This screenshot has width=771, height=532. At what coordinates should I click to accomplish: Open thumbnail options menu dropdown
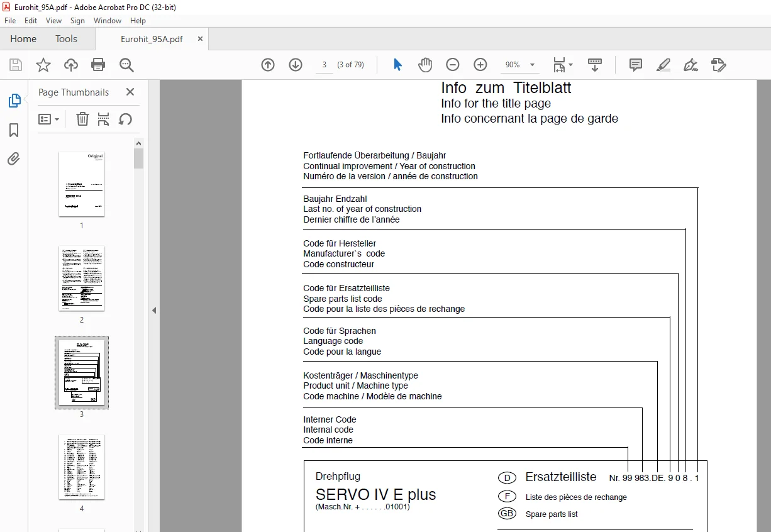[48, 119]
